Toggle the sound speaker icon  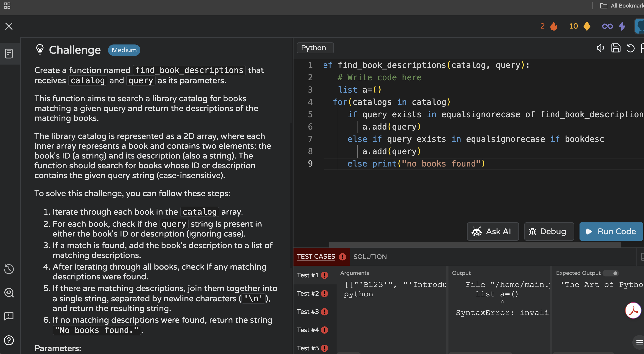pos(600,48)
